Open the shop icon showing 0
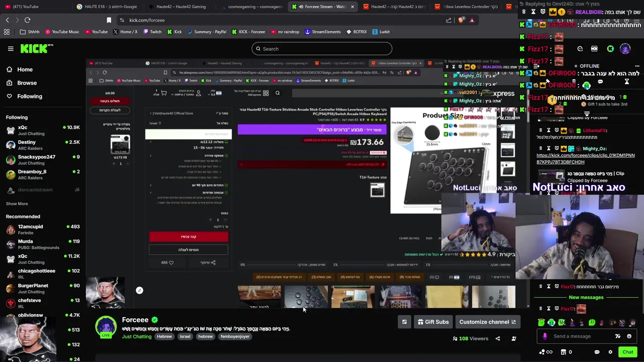Viewport: 644px width, 362px height. [567, 352]
